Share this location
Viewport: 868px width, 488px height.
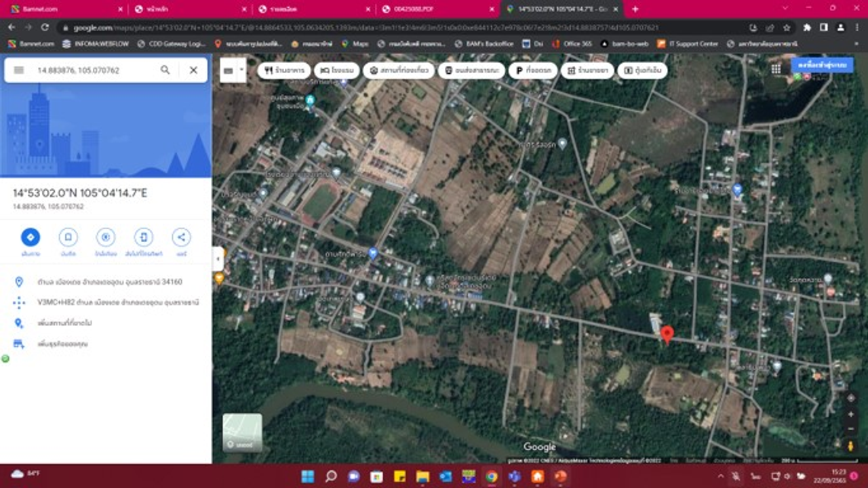[x=181, y=237]
